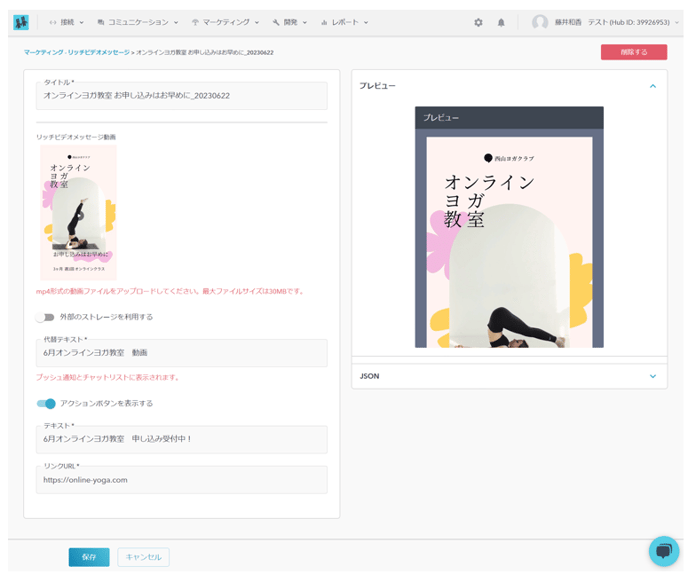Screen dimensions: 688x574
Task: Open the レポート menu
Action: (344, 22)
